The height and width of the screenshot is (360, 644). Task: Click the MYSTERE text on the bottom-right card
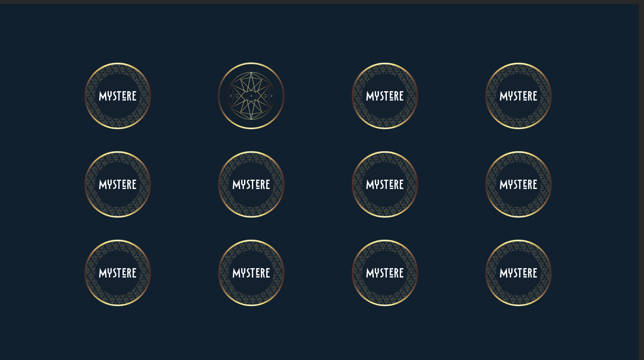point(518,273)
